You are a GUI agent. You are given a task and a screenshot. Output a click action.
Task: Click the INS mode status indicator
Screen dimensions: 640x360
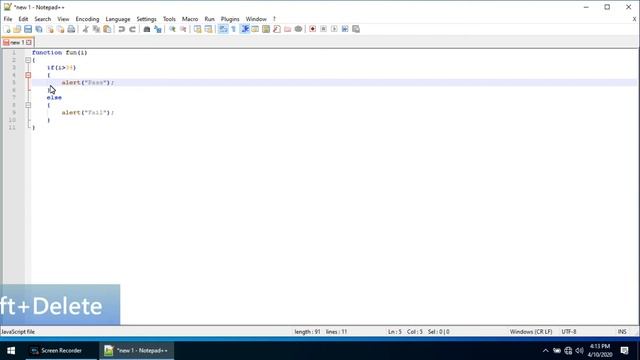[622, 332]
